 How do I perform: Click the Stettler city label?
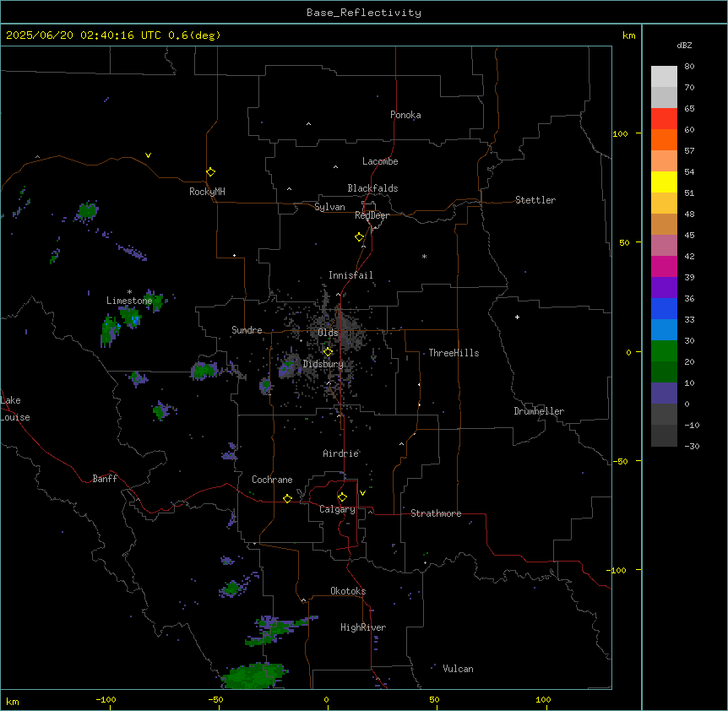coord(535,200)
